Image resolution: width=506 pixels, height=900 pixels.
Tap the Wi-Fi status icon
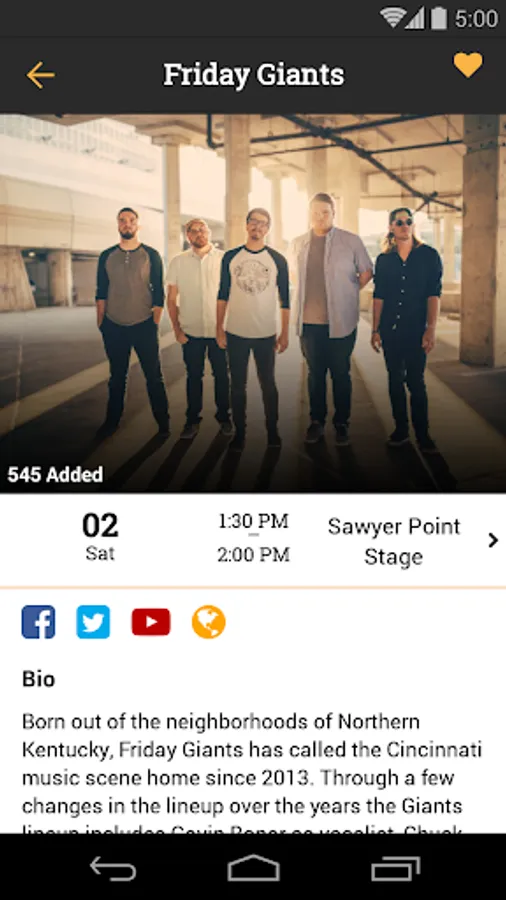pos(392,18)
